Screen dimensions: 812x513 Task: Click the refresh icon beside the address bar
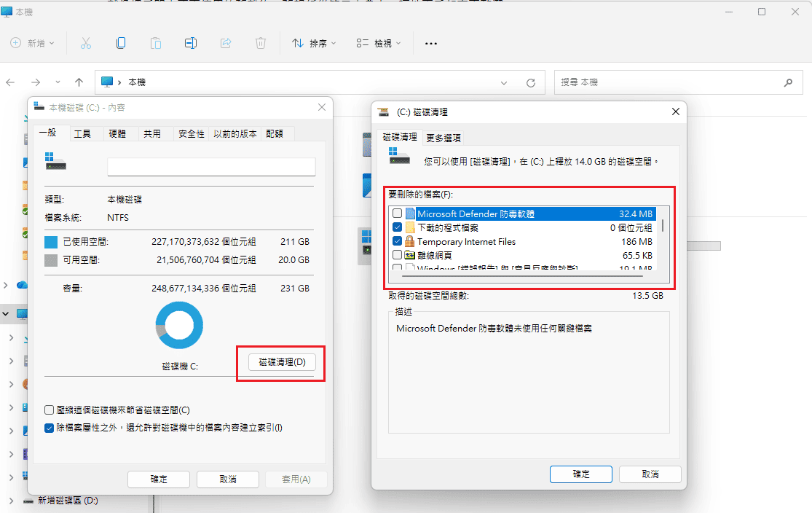click(x=531, y=82)
